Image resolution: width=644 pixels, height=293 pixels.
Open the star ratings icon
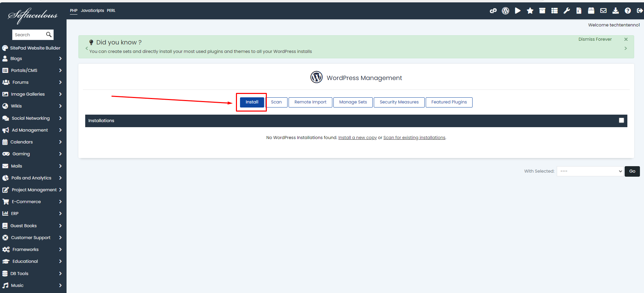pos(530,11)
